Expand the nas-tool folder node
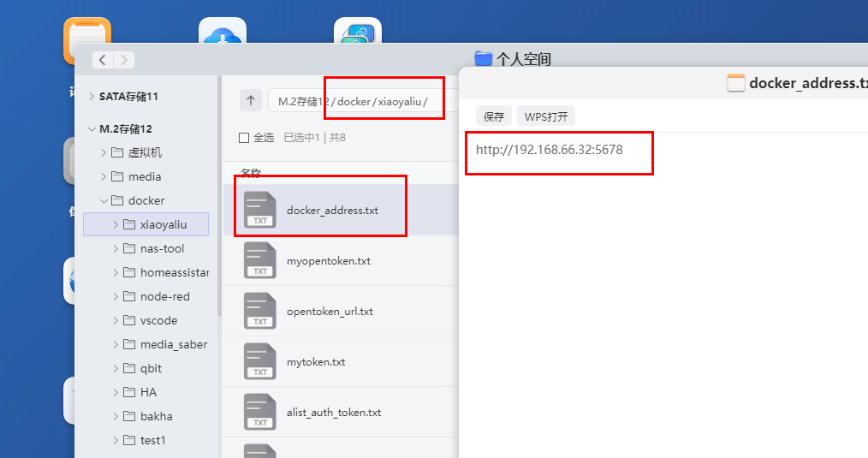Screen dimensions: 868x458 tap(116, 248)
